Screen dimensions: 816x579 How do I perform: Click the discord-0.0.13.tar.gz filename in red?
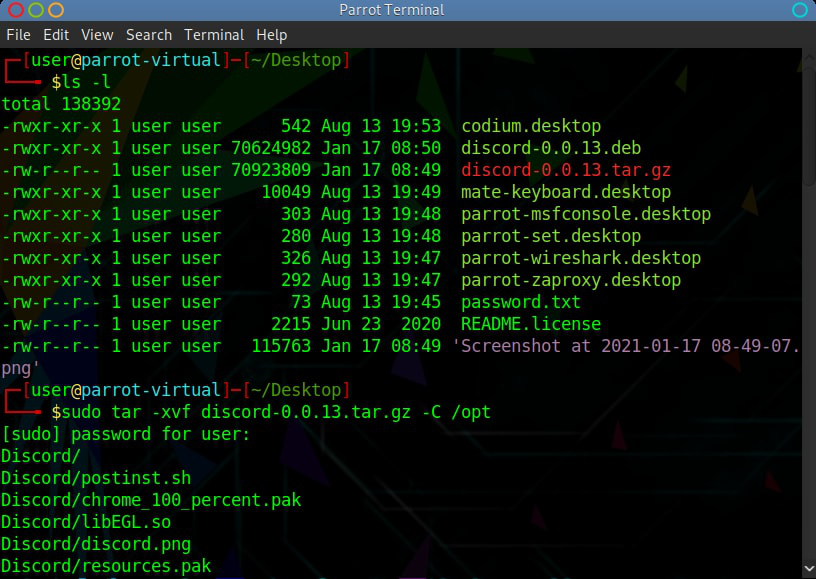coord(566,170)
